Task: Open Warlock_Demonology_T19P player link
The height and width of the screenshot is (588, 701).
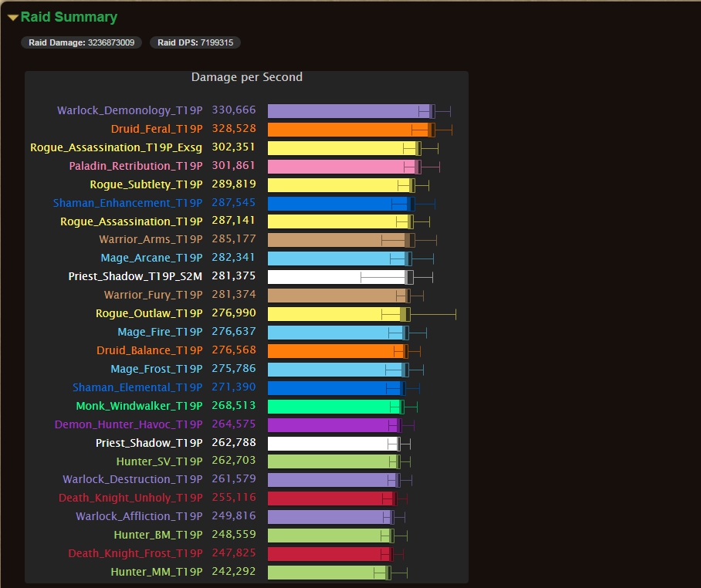Action: [130, 110]
